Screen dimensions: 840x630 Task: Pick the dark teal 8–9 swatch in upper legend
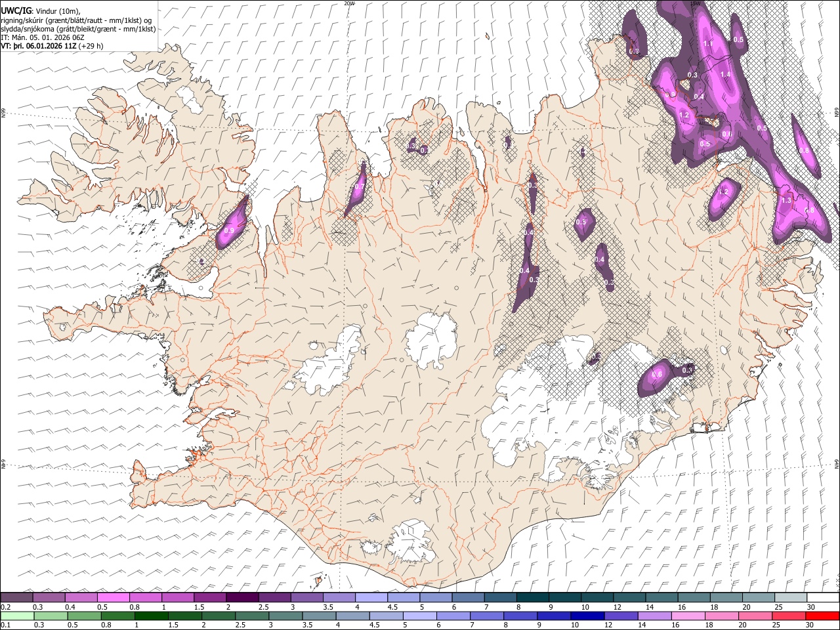point(533,598)
